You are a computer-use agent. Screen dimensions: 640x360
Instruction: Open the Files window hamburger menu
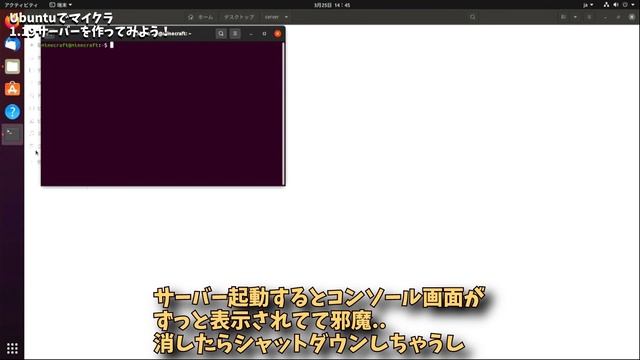[589, 17]
